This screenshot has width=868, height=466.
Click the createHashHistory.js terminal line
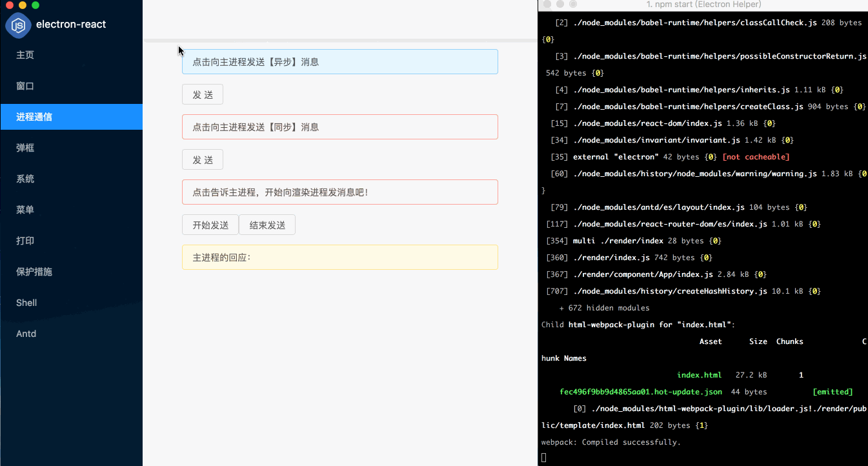click(683, 291)
